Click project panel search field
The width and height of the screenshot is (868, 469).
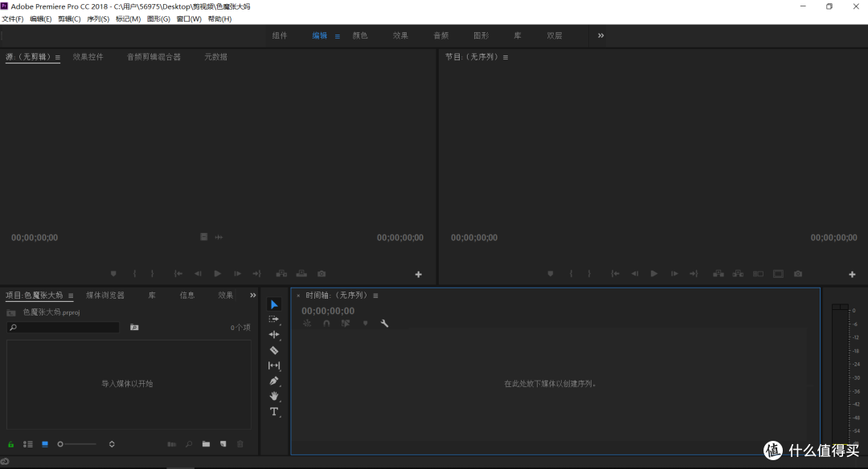tap(63, 328)
